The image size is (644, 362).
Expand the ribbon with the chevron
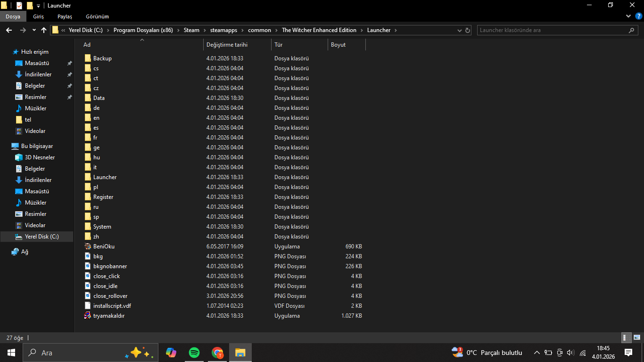coord(628,16)
